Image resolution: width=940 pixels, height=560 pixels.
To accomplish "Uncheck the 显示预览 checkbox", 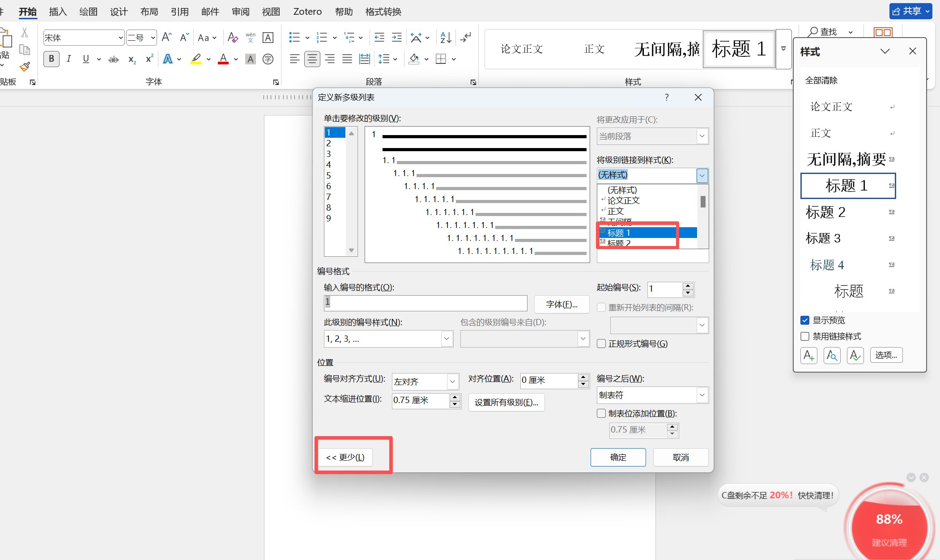I will click(805, 320).
